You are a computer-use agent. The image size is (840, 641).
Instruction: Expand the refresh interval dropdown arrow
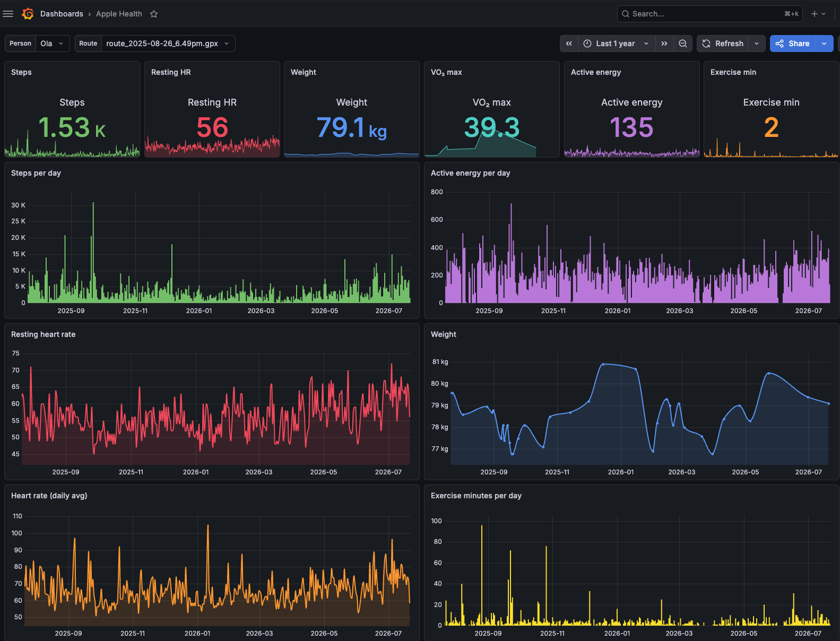pyautogui.click(x=757, y=44)
